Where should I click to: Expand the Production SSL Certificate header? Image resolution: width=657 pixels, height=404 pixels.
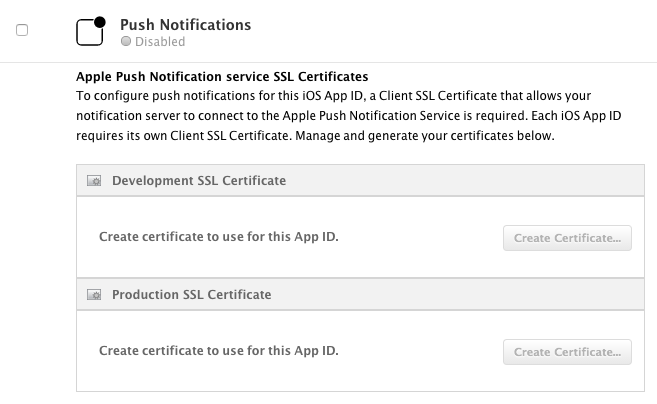(x=360, y=294)
